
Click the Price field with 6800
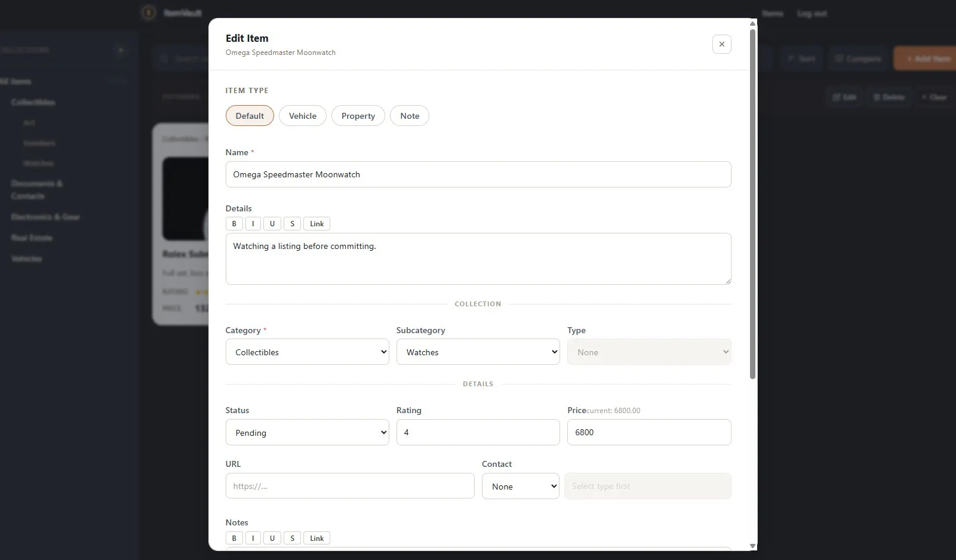click(649, 432)
